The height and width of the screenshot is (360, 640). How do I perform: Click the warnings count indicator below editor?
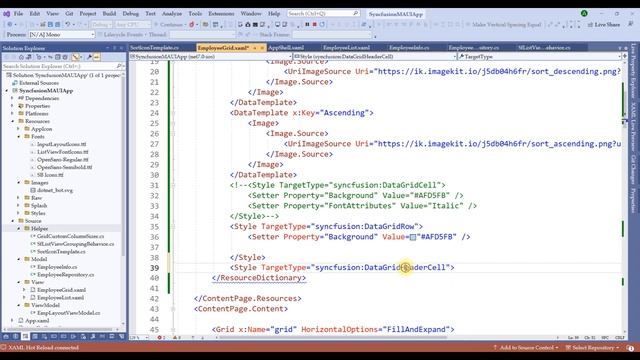(x=177, y=338)
